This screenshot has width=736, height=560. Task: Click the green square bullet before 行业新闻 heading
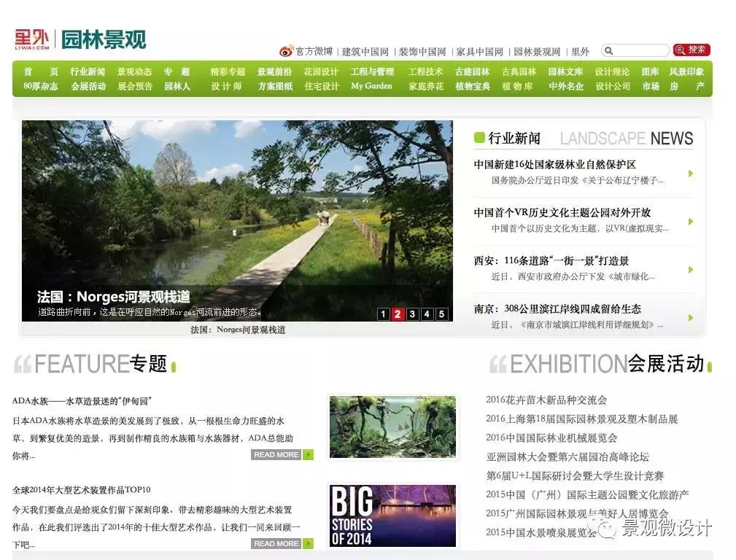[480, 137]
